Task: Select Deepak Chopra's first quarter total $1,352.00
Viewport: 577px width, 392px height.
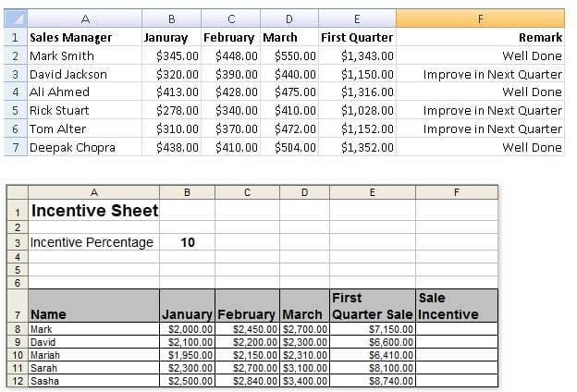Action: (x=357, y=147)
